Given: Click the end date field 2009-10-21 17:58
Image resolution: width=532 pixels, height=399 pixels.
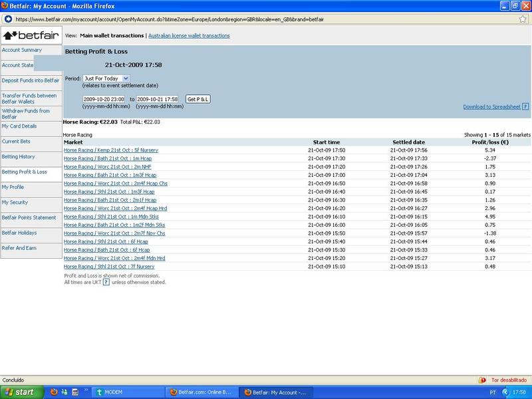Looking at the screenshot, I should pos(158,99).
